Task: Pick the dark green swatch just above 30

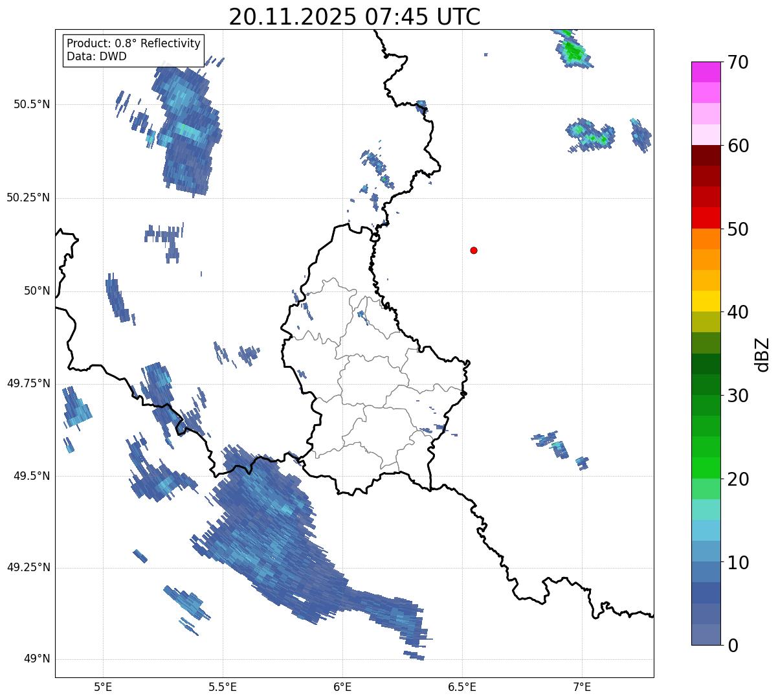Action: point(706,385)
